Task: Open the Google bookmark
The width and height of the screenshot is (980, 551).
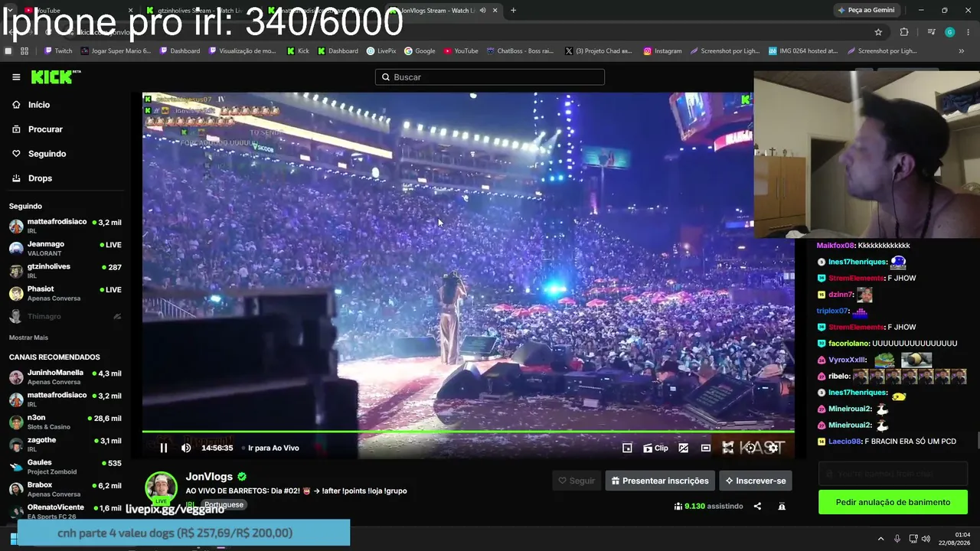Action: [x=420, y=51]
